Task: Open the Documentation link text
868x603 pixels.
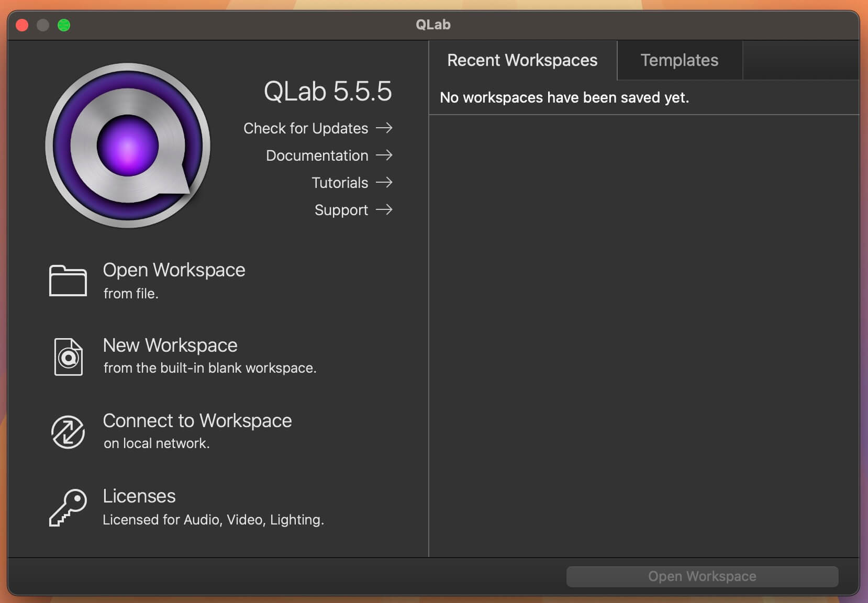Action: (x=317, y=155)
